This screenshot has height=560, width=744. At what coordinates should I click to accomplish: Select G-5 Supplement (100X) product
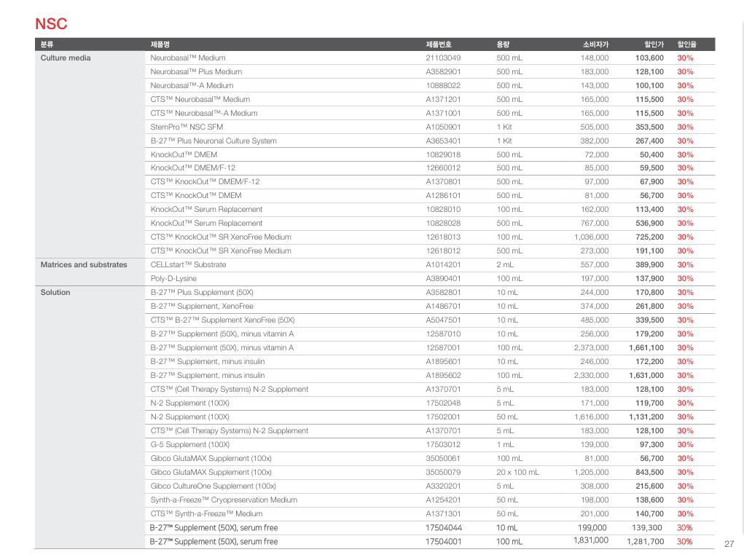point(189,445)
